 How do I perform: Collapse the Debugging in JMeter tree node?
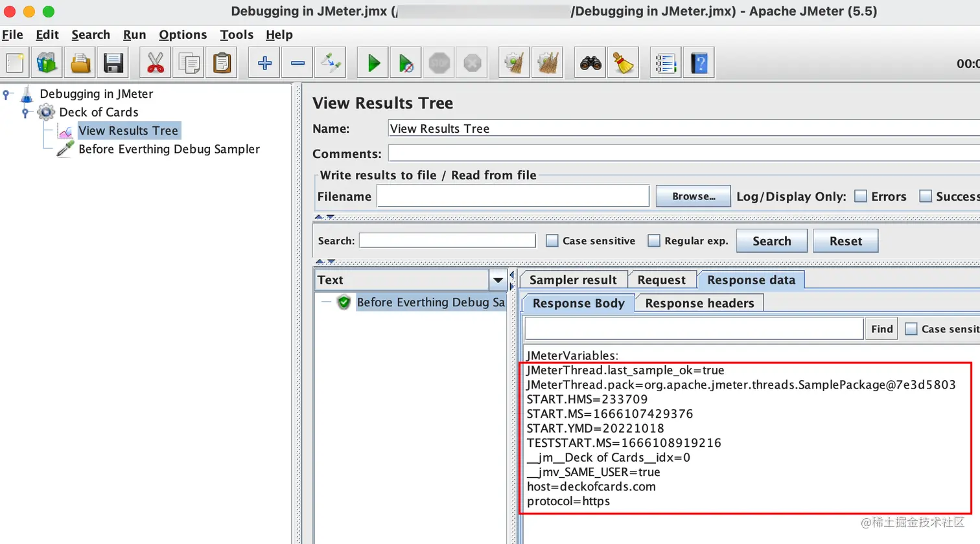[6, 95]
